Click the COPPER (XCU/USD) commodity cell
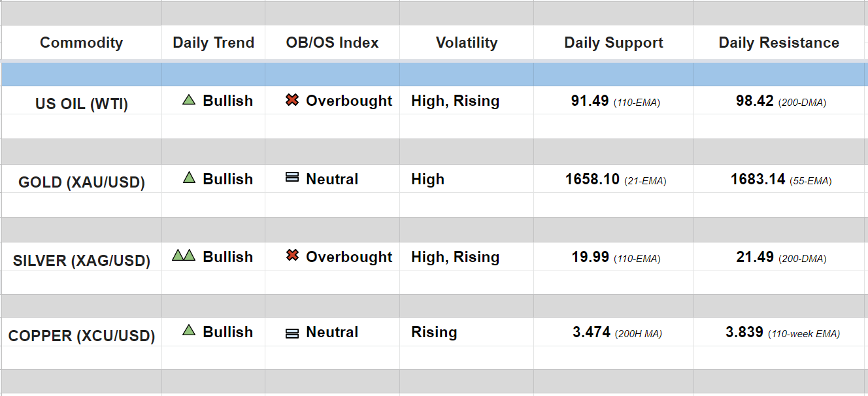Image resolution: width=868 pixels, height=396 pixels. (81, 336)
